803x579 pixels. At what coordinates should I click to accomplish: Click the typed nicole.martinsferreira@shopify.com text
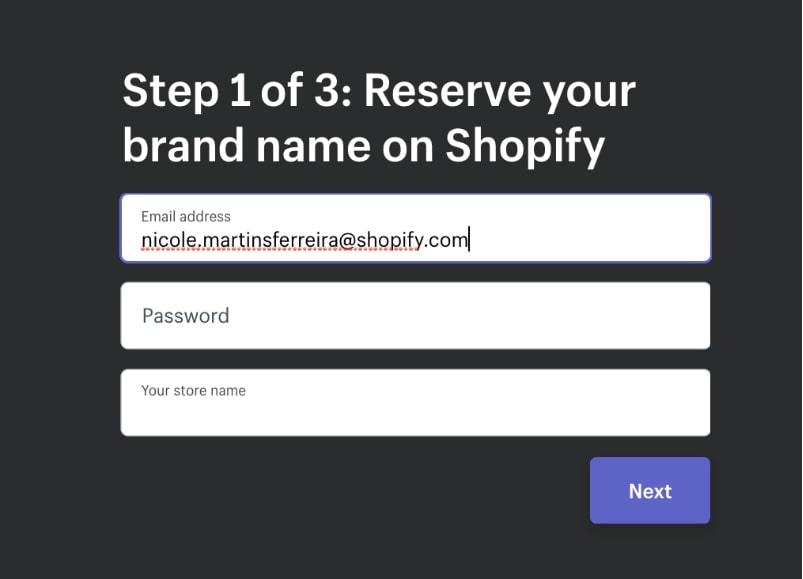pyautogui.click(x=305, y=240)
